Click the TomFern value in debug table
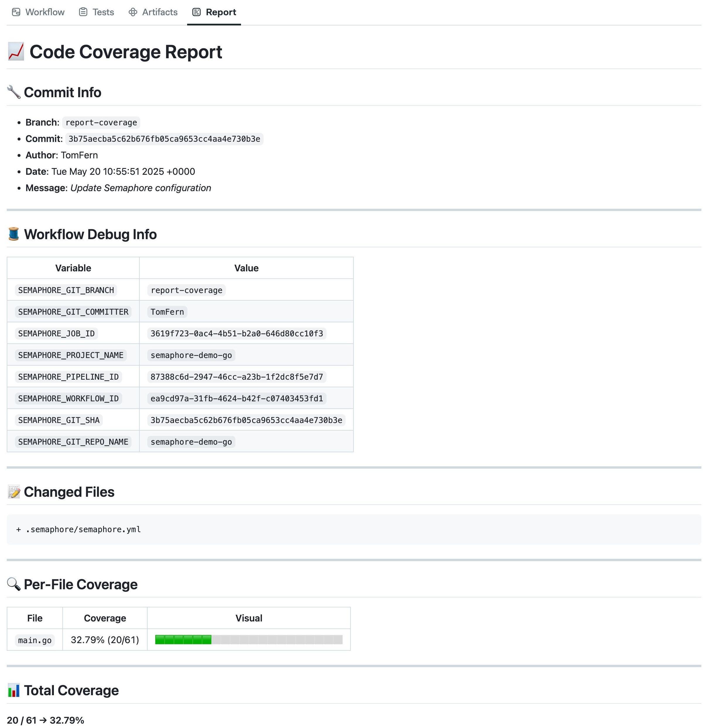 point(167,312)
